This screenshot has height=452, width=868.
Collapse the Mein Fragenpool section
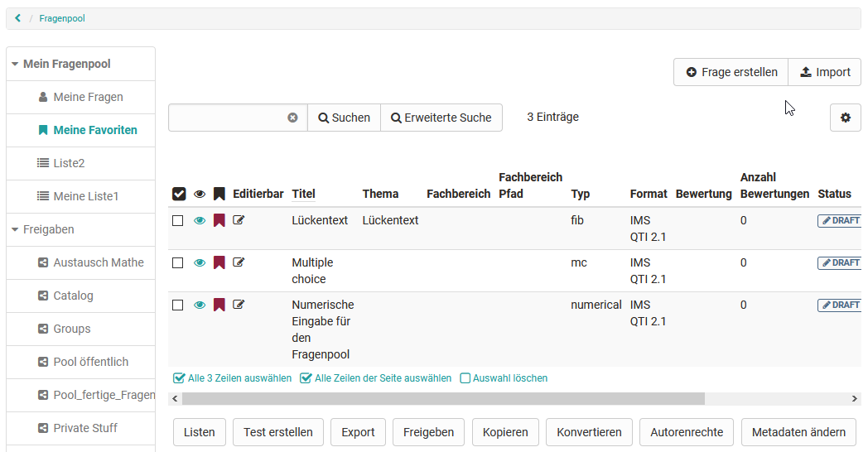16,64
